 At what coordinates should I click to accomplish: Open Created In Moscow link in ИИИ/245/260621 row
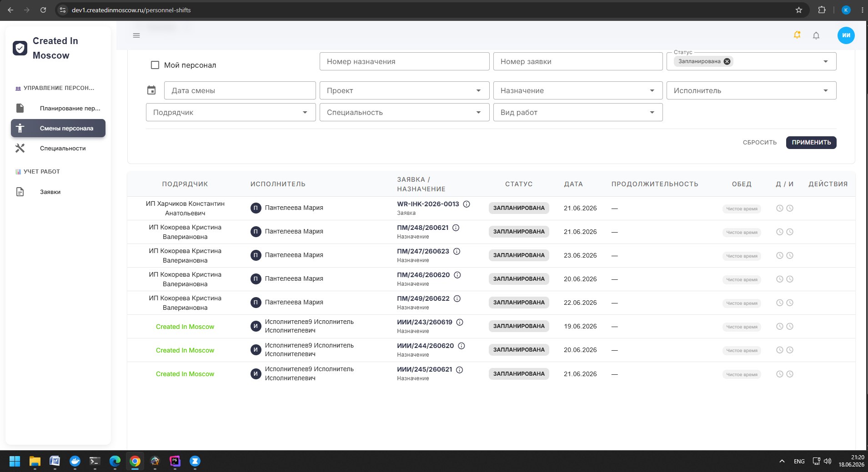click(x=185, y=374)
